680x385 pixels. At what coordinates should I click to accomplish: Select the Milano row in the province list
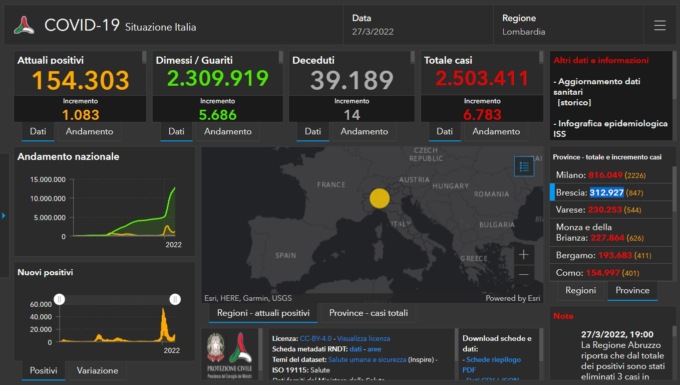point(611,175)
